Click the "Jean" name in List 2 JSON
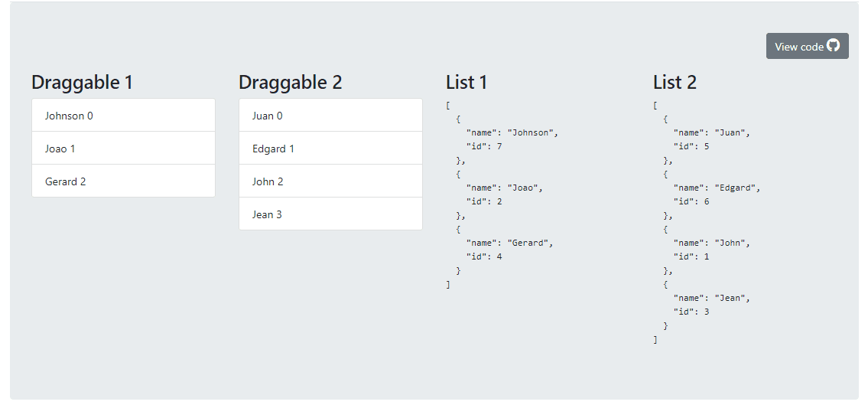 730,298
